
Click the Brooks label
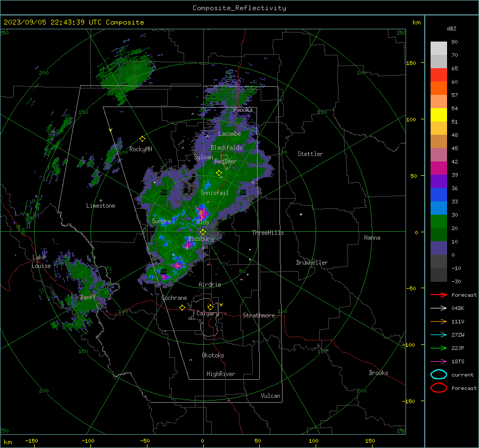coord(378,373)
